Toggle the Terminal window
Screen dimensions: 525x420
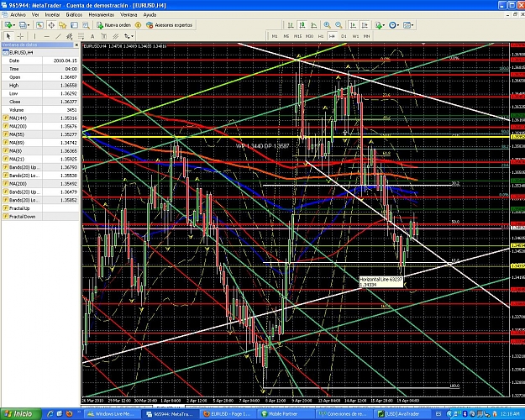tap(74, 25)
